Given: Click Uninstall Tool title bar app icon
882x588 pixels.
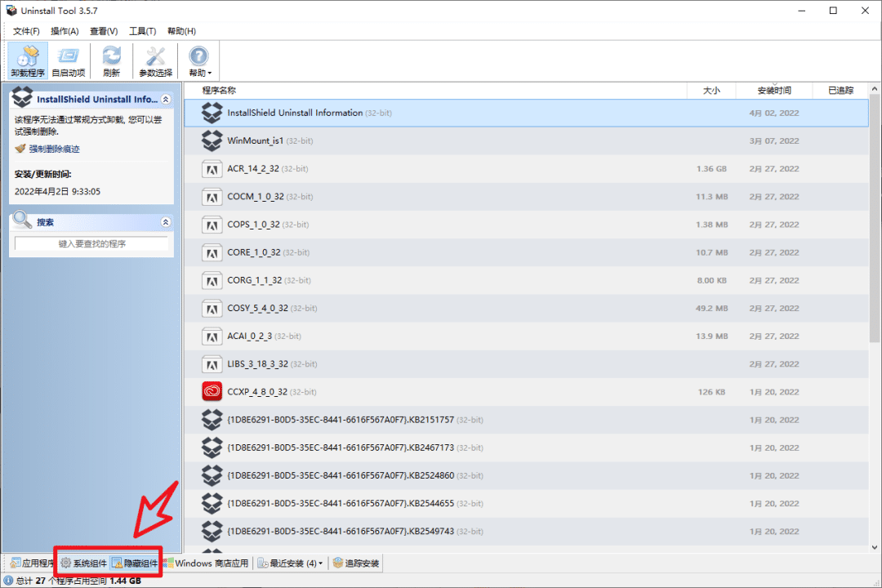Looking at the screenshot, I should click(x=11, y=10).
